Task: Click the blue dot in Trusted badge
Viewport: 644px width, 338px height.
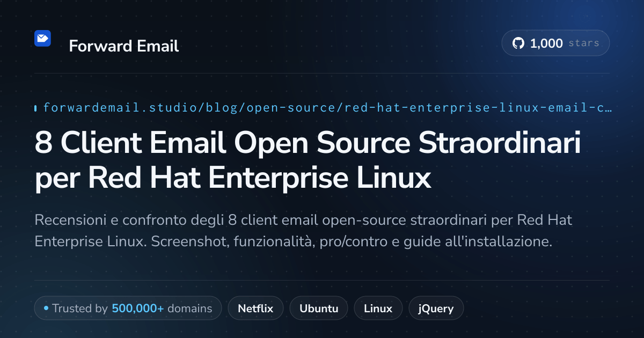Action: 46,308
